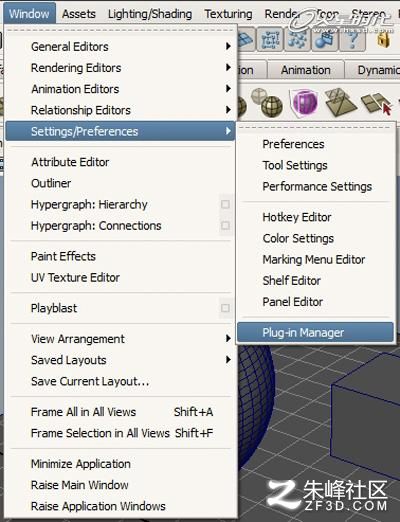
Task: Click the plane with red cursor icon
Action: coord(377,103)
